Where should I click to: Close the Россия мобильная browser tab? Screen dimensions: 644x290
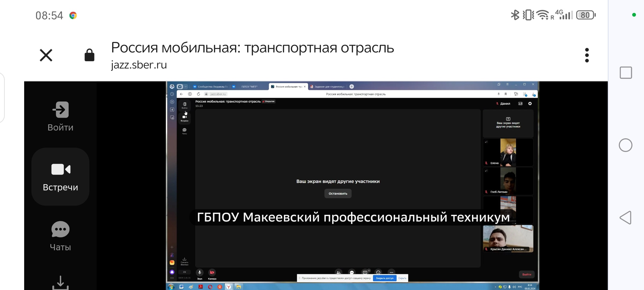pyautogui.click(x=305, y=86)
